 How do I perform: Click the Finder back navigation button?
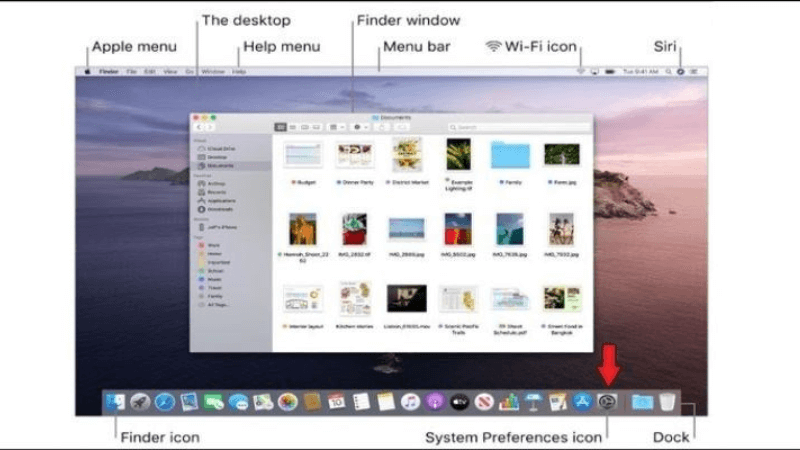point(199,128)
